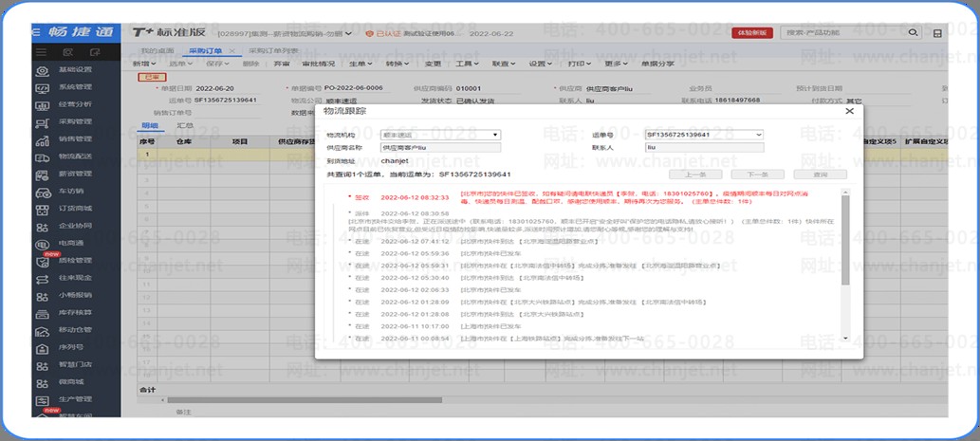Viewport: 980px width, 441px height.
Task: Open the 运单号 dropdown in the dialog
Action: point(704,135)
